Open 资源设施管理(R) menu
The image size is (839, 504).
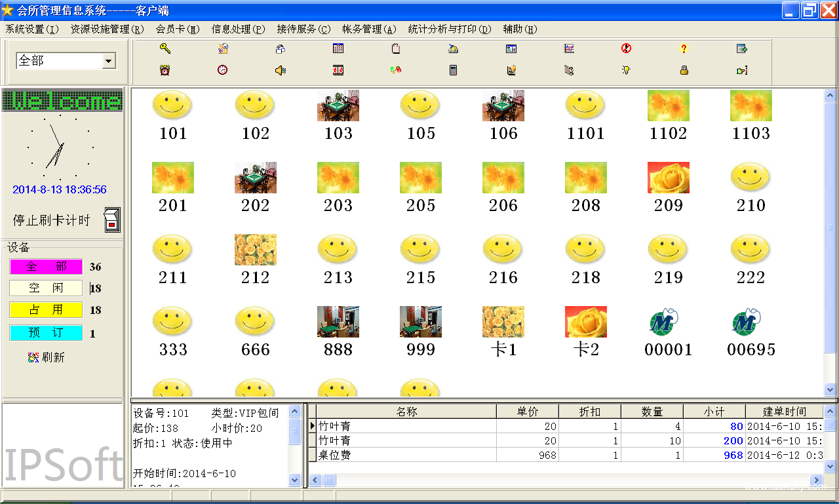[107, 29]
